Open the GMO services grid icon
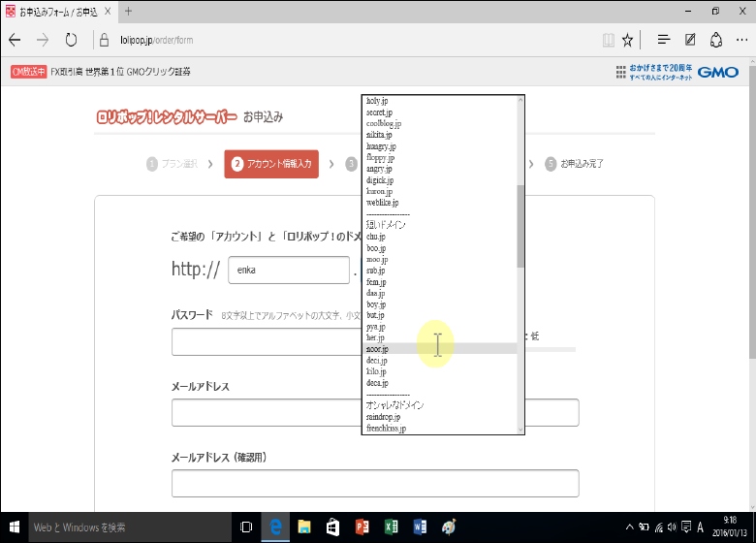Image resolution: width=756 pixels, height=543 pixels. [620, 73]
